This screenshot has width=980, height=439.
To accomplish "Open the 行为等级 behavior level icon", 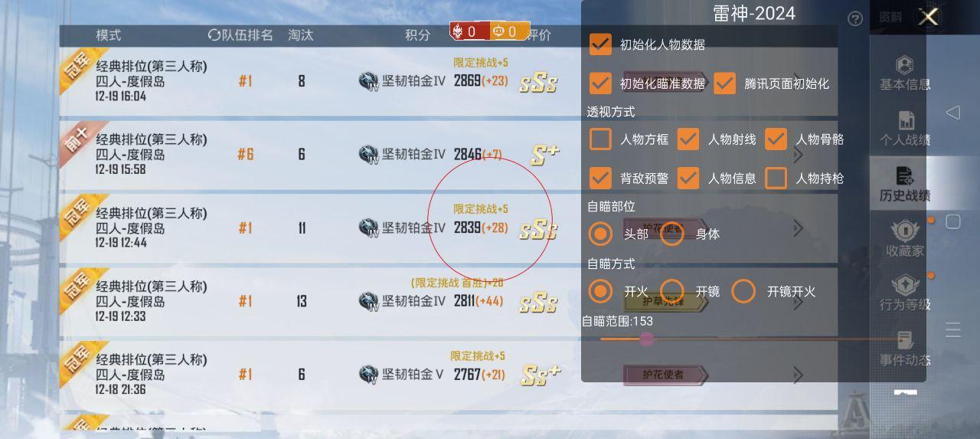I will pos(905,285).
